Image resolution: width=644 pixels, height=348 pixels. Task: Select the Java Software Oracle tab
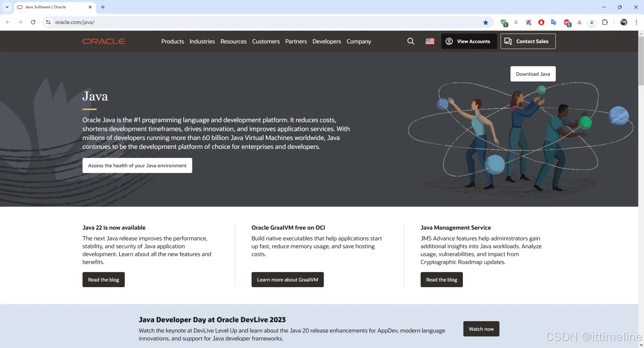(x=54, y=7)
